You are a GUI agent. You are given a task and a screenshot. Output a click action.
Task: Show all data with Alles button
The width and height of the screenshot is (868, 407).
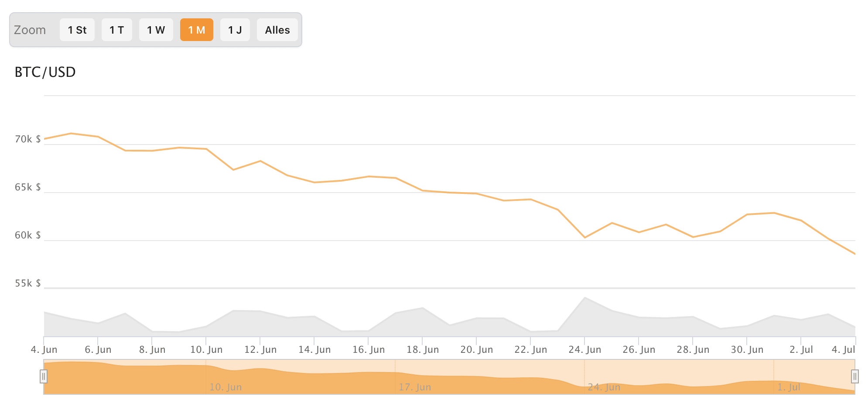point(277,30)
